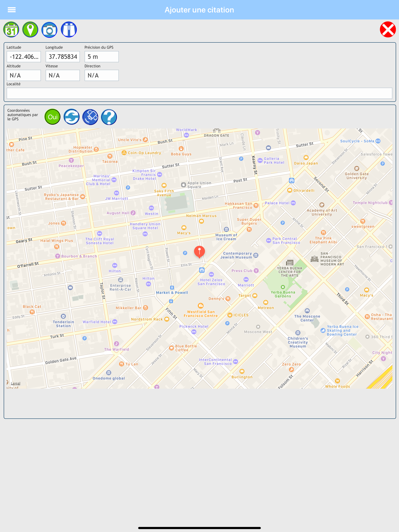This screenshot has width=399, height=532.
Task: Select the Moscone Center marker
Action: [x=307, y=311]
